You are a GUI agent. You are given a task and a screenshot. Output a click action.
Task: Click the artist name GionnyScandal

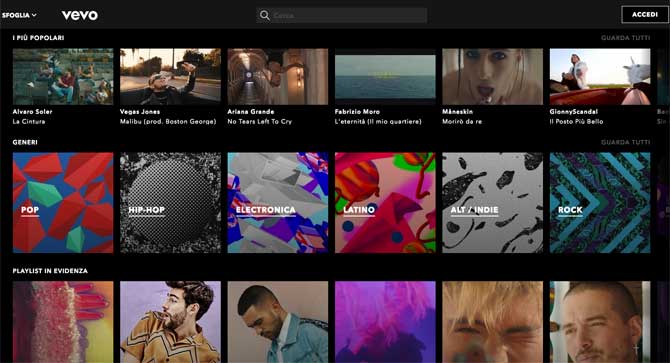(x=574, y=111)
